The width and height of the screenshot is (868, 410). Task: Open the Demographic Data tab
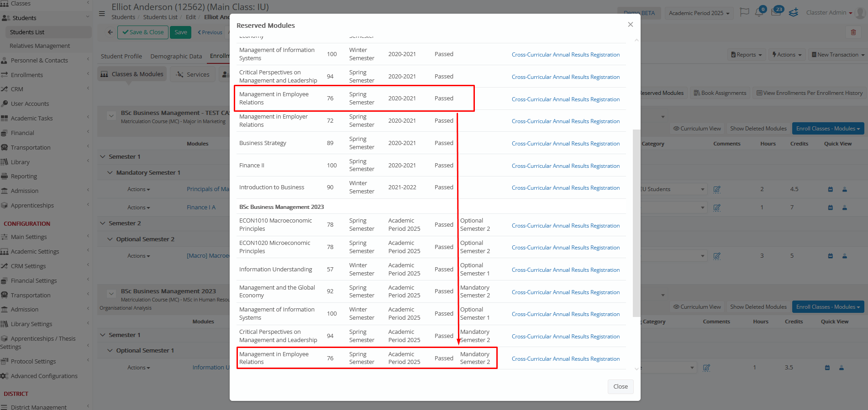tap(176, 56)
